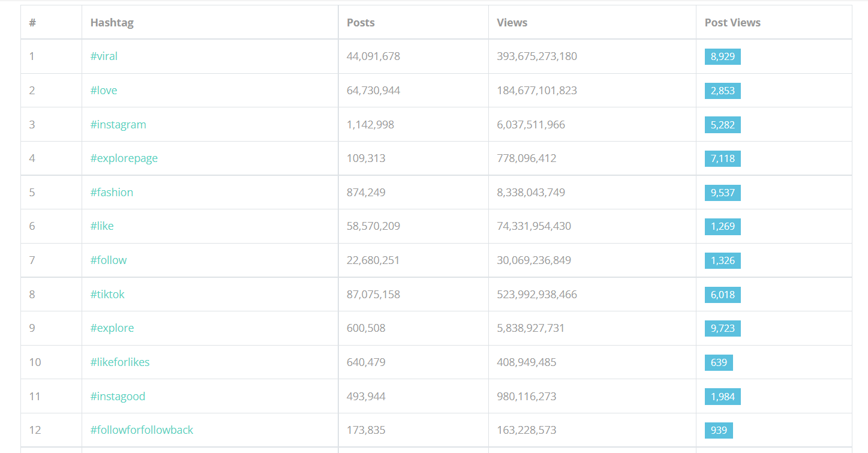Click the 6,018 badge for #tiktok
The width and height of the screenshot is (868, 453).
pyautogui.click(x=723, y=295)
